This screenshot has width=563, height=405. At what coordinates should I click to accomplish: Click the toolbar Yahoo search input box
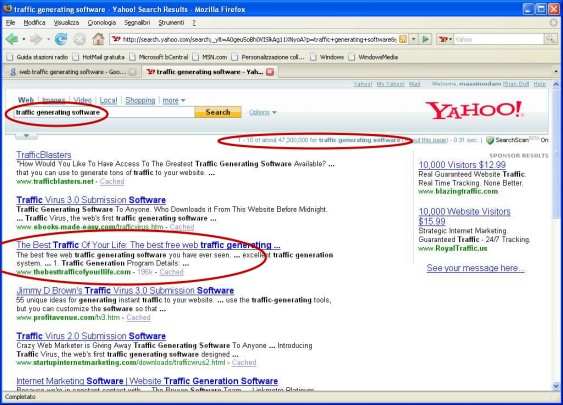(499, 39)
